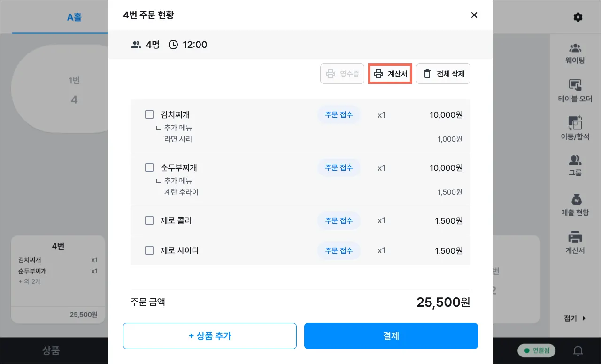The height and width of the screenshot is (364, 601).
Task: Select the 이동/합석 move-merge icon
Action: click(x=575, y=123)
